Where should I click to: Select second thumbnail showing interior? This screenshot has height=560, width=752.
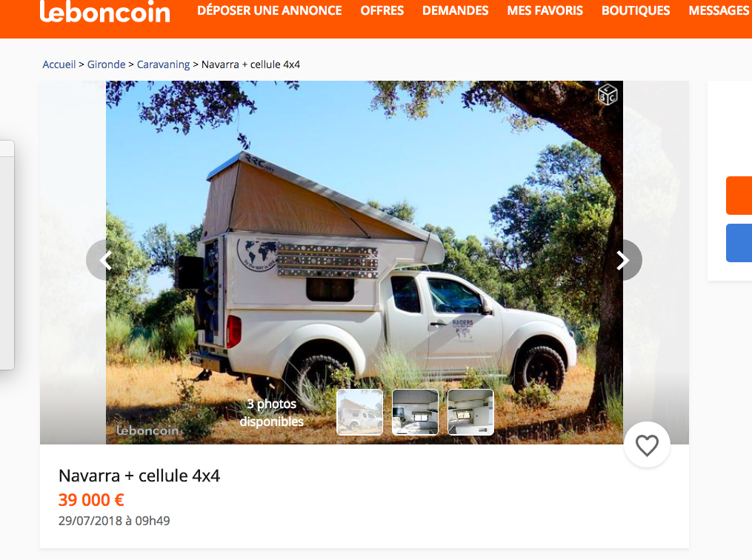416,412
